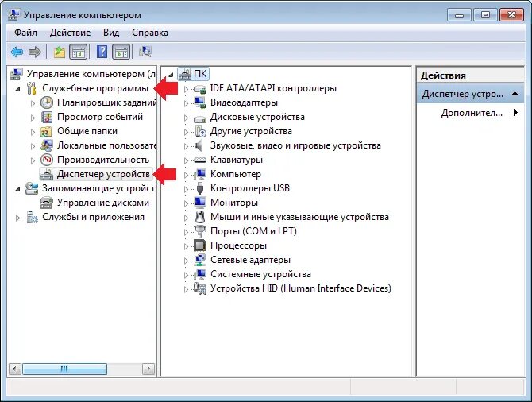Expand the Мониторы node

186,203
